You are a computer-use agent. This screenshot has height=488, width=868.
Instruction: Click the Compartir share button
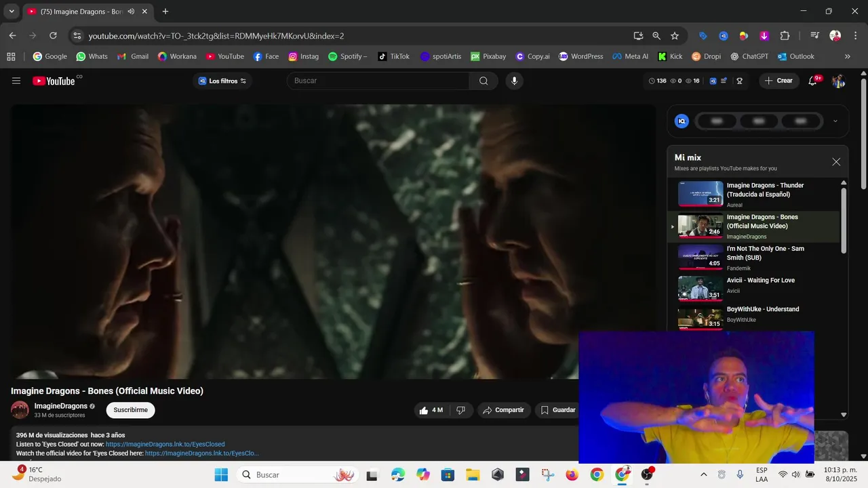503,410
